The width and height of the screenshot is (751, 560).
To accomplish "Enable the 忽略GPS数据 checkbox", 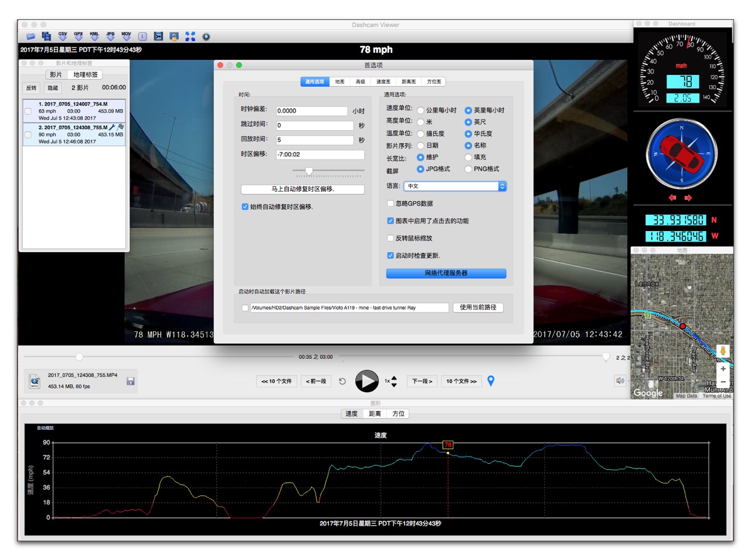I will [390, 203].
